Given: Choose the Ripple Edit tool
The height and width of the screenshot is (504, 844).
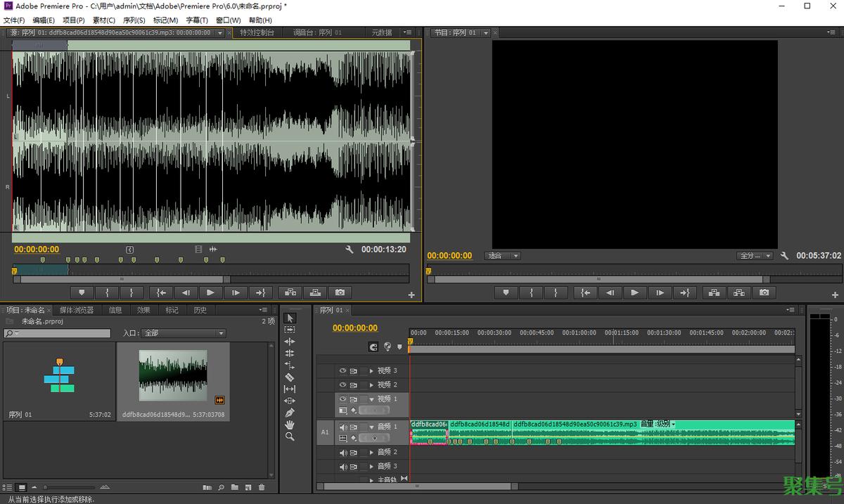Looking at the screenshot, I should click(290, 341).
